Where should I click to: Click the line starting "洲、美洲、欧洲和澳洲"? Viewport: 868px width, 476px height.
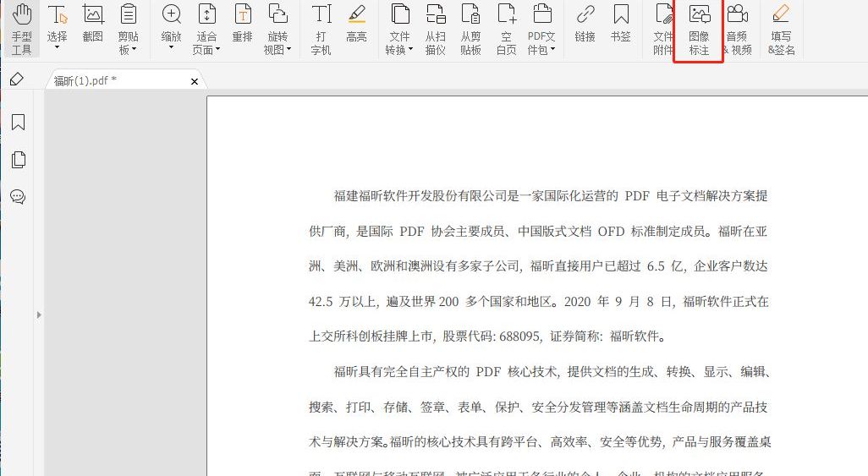[x=538, y=266]
